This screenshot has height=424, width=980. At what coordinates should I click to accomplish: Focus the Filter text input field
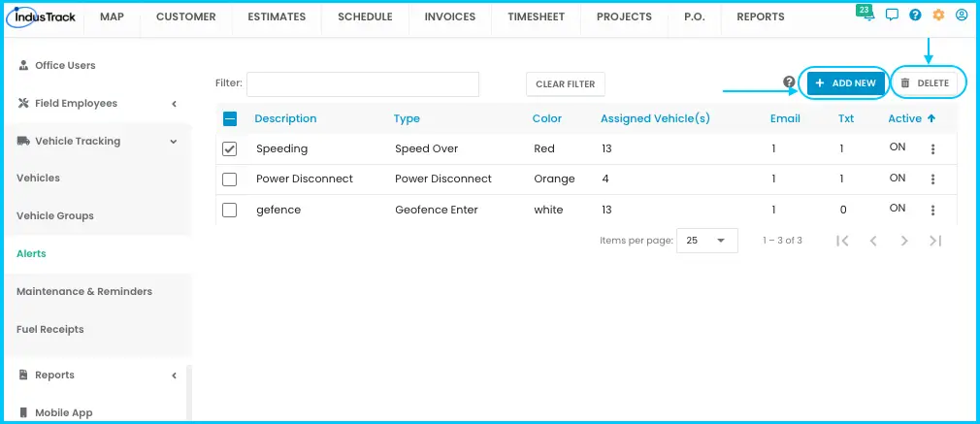tap(363, 84)
